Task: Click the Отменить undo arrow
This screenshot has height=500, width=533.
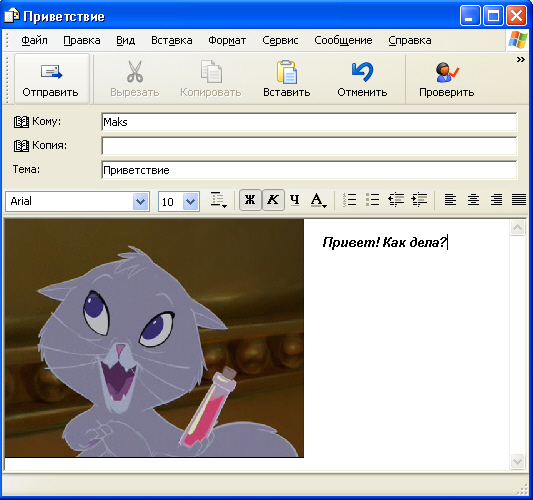Action: pos(362,72)
